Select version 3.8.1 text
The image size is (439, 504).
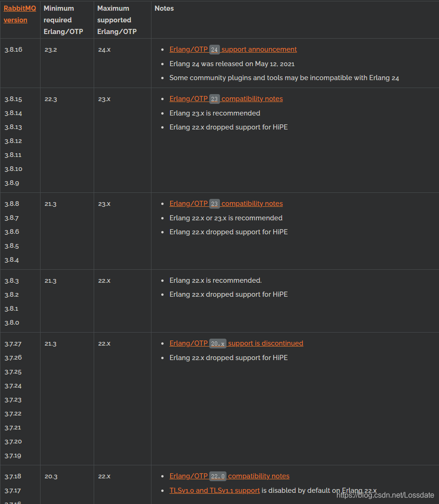(x=11, y=308)
